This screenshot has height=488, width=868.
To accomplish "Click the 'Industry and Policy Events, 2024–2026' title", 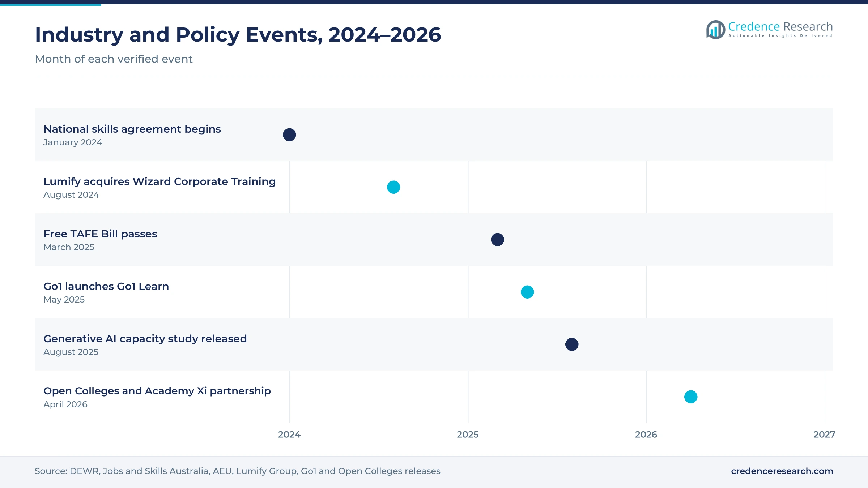I will [x=238, y=35].
